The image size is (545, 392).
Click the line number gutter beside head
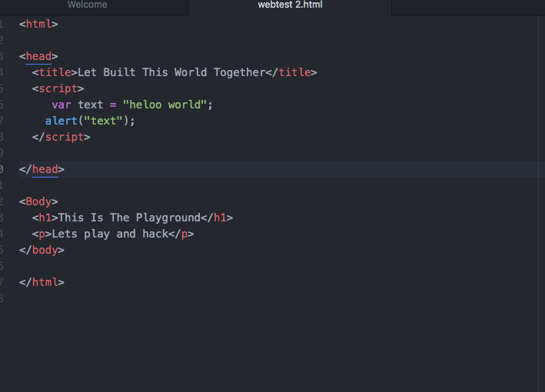(x=2, y=56)
